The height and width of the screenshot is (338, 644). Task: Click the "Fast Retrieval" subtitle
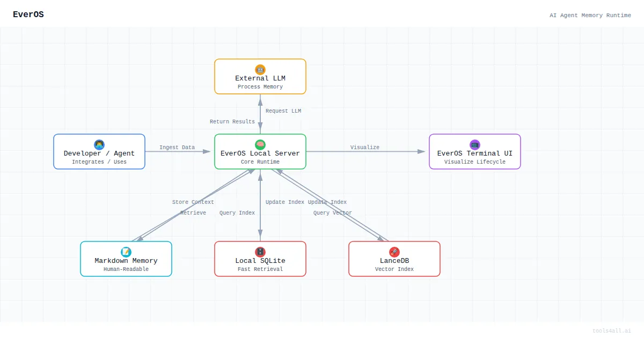point(260,269)
